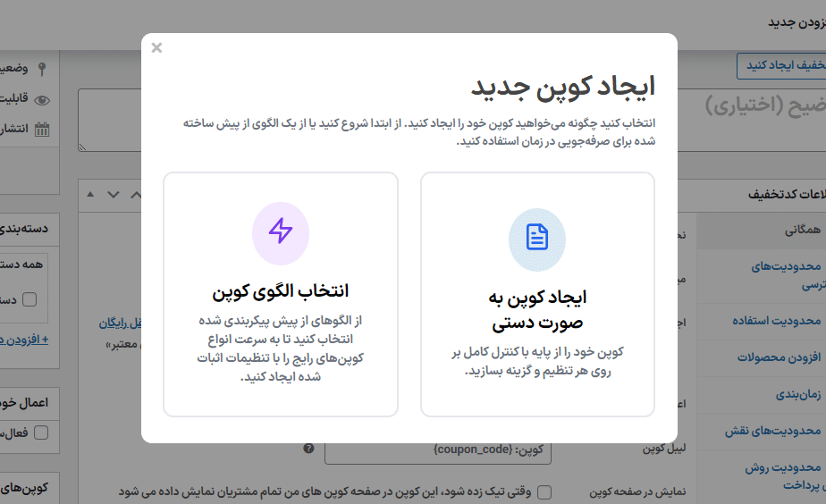Open the 'محدودیت‌های نقش' tab
This screenshot has width=826, height=504.
(x=762, y=432)
